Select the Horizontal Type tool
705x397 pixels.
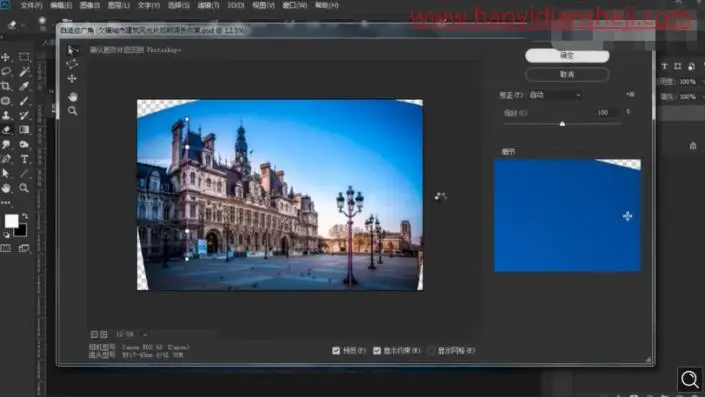click(x=24, y=159)
